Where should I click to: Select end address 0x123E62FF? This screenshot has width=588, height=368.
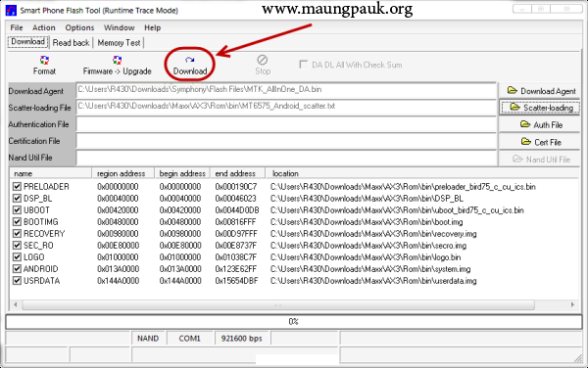(x=236, y=269)
